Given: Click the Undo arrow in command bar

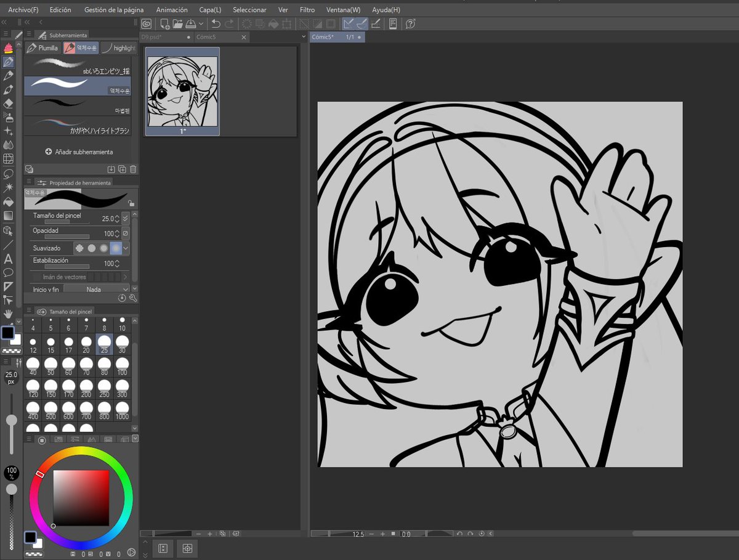Looking at the screenshot, I should (216, 23).
